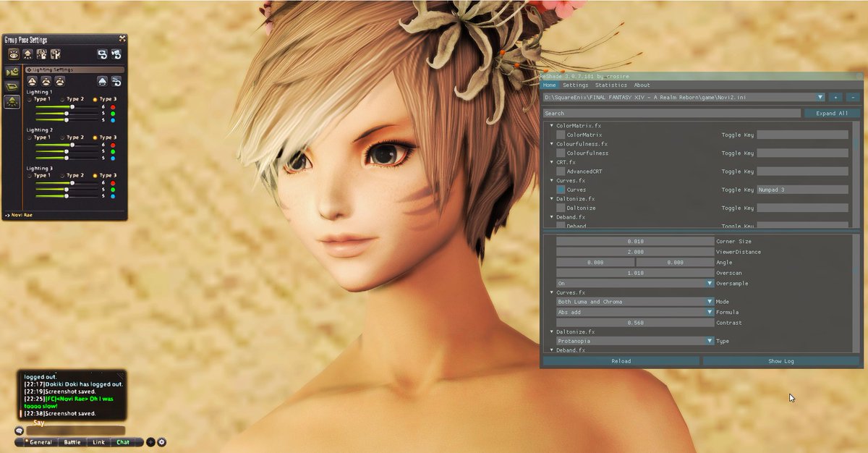Image resolution: width=868 pixels, height=453 pixels.
Task: Click the third icon in Group Pose top row
Action: click(41, 54)
